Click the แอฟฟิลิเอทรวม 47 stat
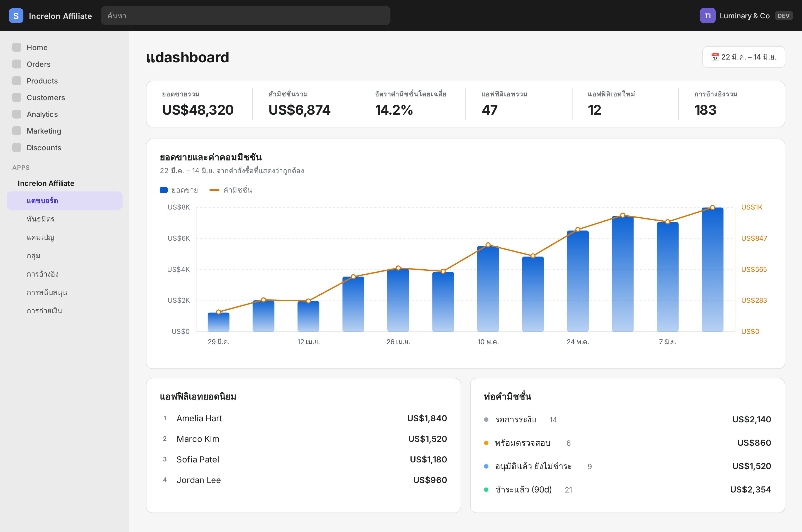Image resolution: width=802 pixels, height=532 pixels. pos(519,104)
